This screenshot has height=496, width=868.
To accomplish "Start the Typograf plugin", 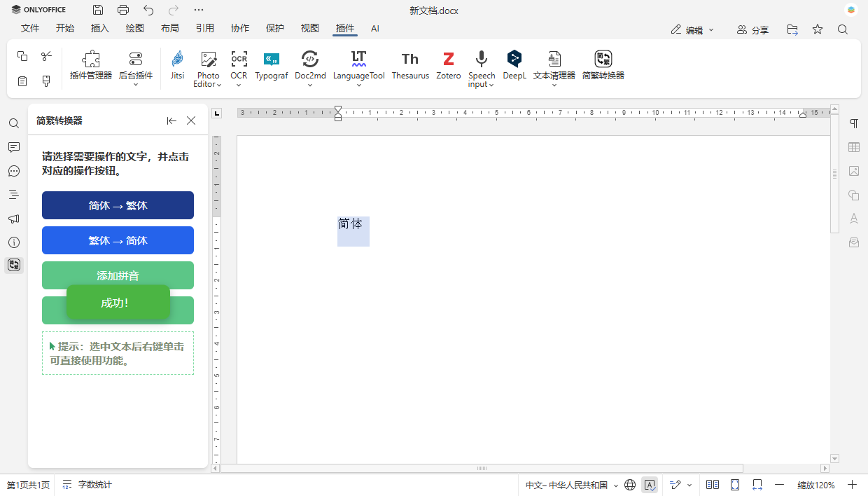I will (x=272, y=65).
